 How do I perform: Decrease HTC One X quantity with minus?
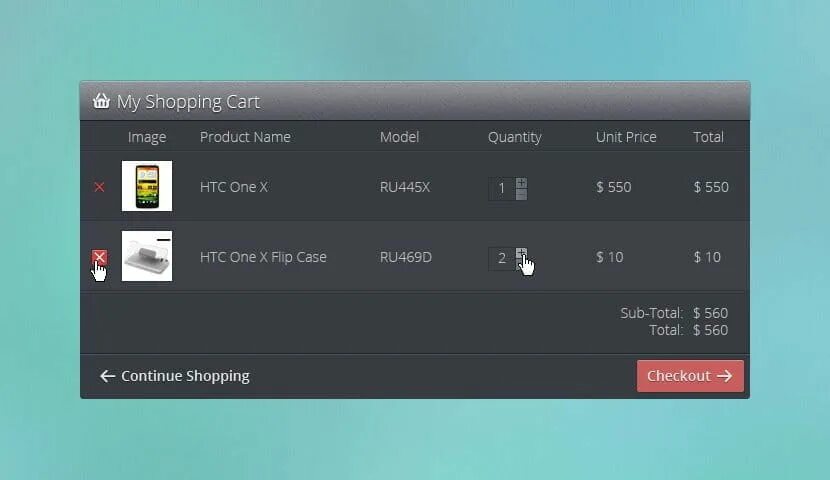(x=521, y=194)
